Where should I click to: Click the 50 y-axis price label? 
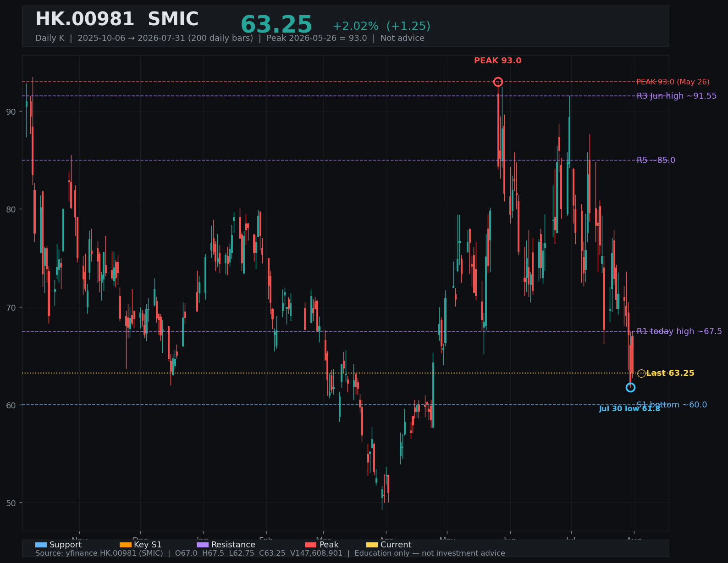10,503
